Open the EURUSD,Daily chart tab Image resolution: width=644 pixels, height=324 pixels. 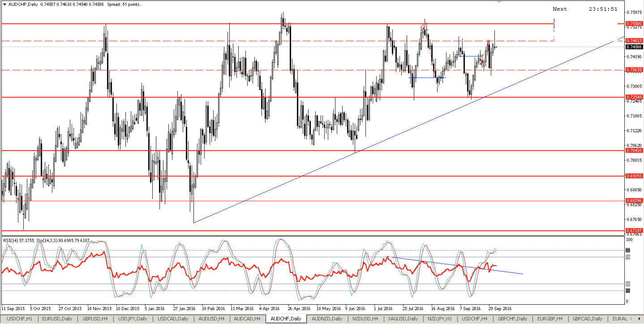pos(57,319)
